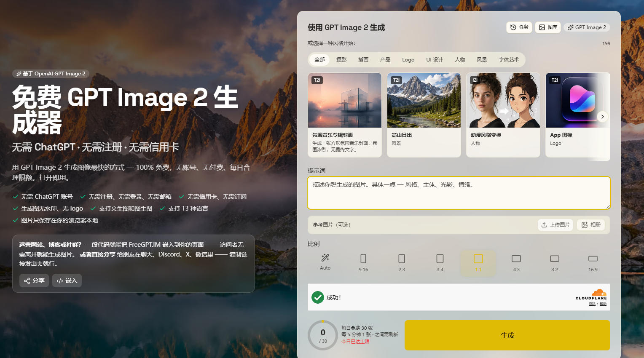Open the Cloudflare 隐私 link

[592, 304]
